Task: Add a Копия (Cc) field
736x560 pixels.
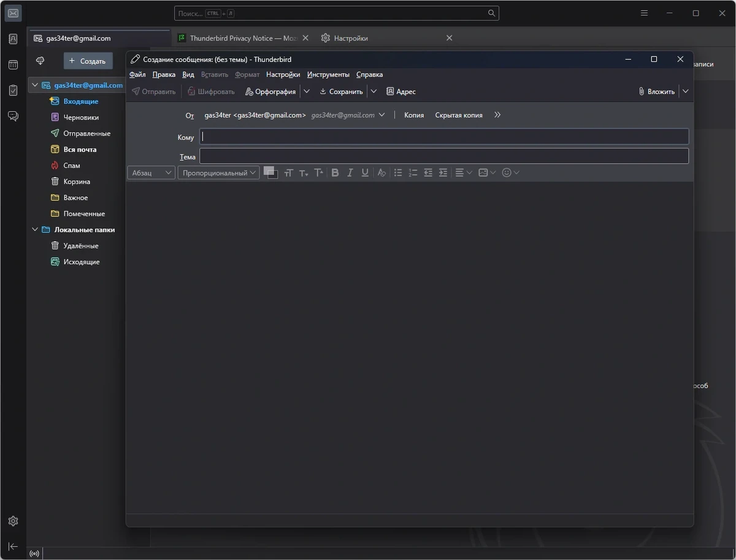Action: 414,115
